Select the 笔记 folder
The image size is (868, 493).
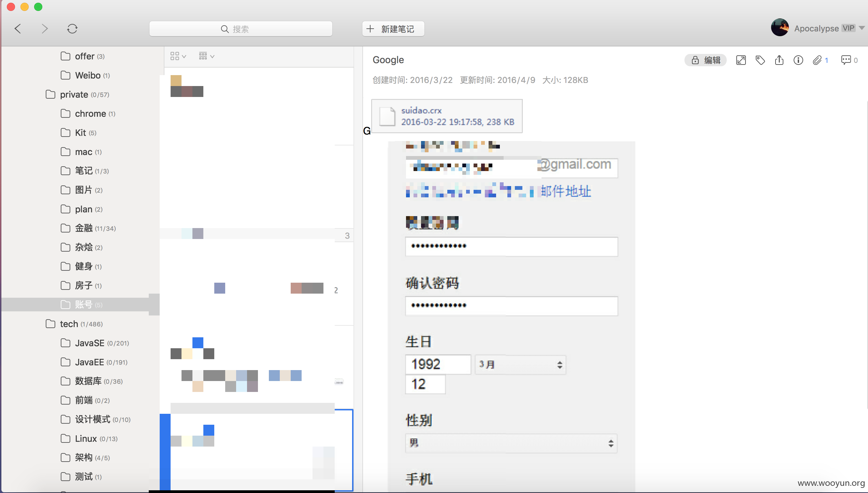pos(85,171)
